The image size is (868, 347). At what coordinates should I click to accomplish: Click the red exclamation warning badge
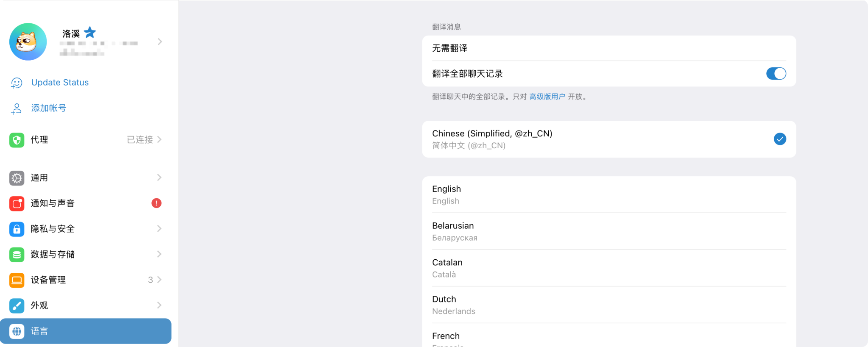(x=156, y=203)
